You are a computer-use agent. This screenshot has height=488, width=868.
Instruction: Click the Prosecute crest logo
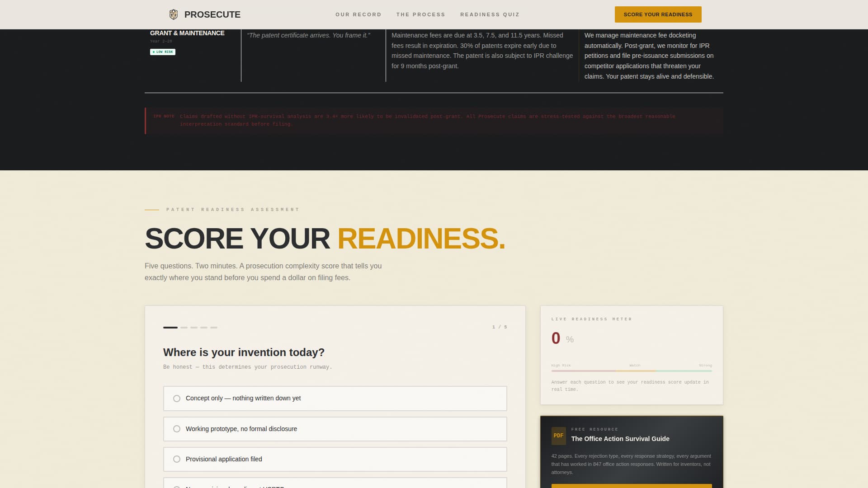tap(174, 14)
